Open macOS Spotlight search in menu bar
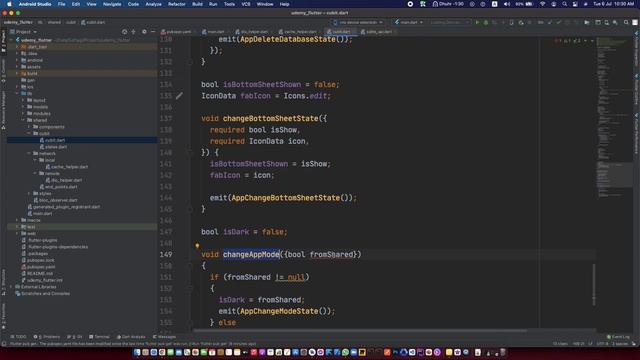Viewport: 640px width, 360px height. tap(564, 4)
